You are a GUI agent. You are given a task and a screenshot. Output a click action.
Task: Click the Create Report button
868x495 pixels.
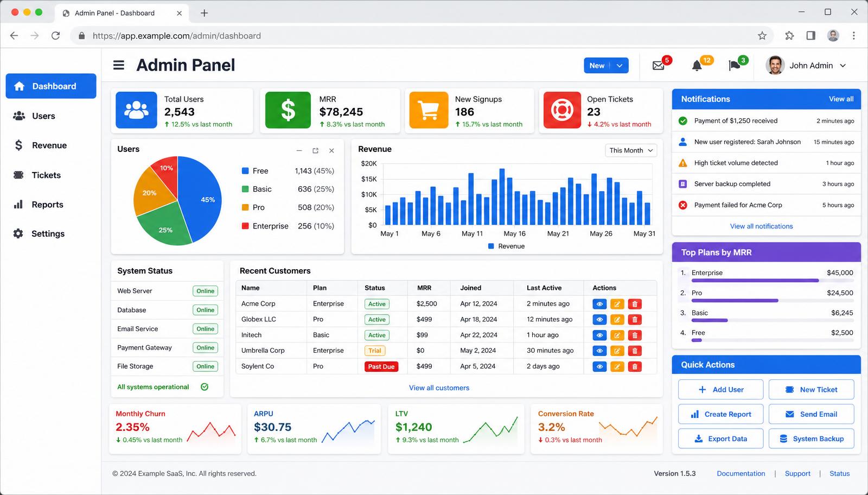(x=720, y=414)
